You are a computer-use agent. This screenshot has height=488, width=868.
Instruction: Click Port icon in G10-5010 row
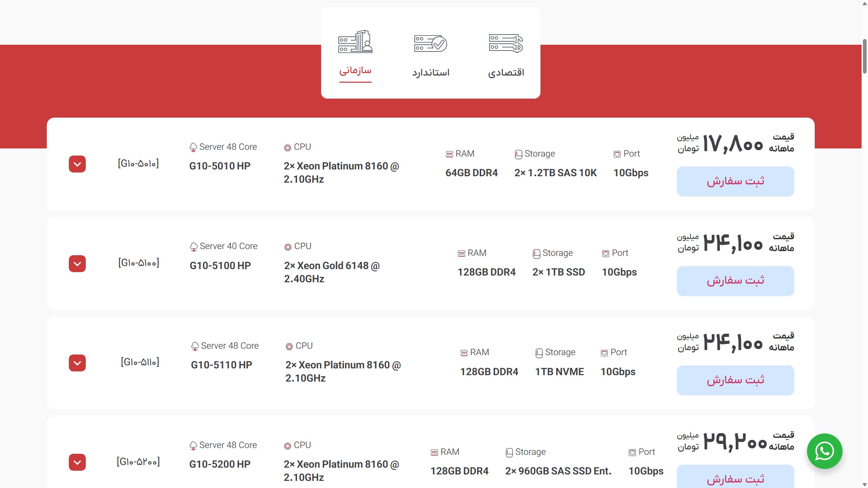pyautogui.click(x=617, y=155)
